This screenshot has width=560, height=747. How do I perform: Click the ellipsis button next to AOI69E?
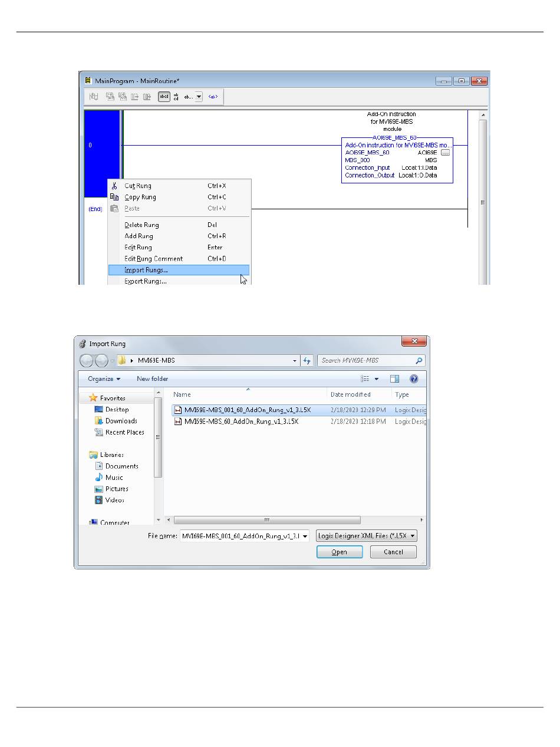(445, 152)
